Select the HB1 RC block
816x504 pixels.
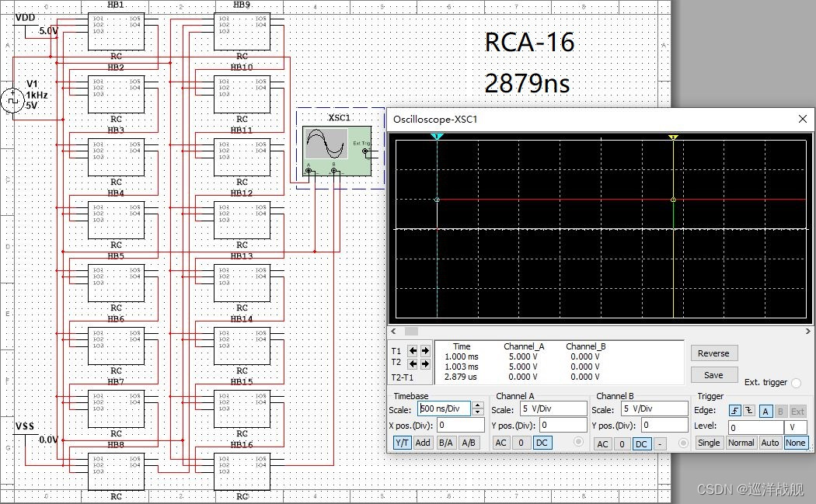(116, 32)
